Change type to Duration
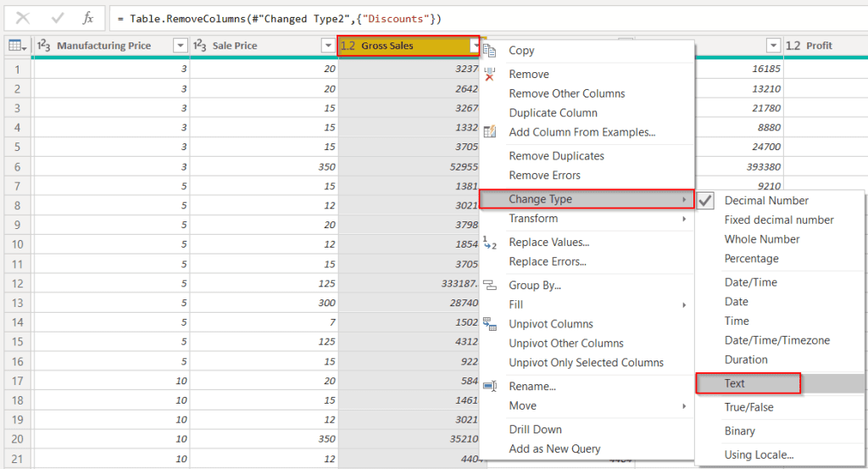This screenshot has width=868, height=469. click(746, 360)
